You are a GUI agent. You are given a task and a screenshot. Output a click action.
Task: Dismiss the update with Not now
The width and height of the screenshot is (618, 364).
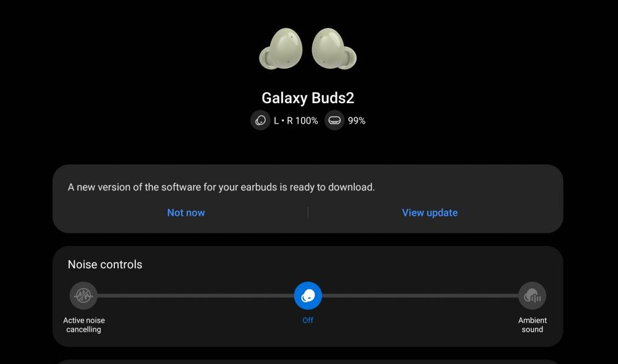[186, 213]
